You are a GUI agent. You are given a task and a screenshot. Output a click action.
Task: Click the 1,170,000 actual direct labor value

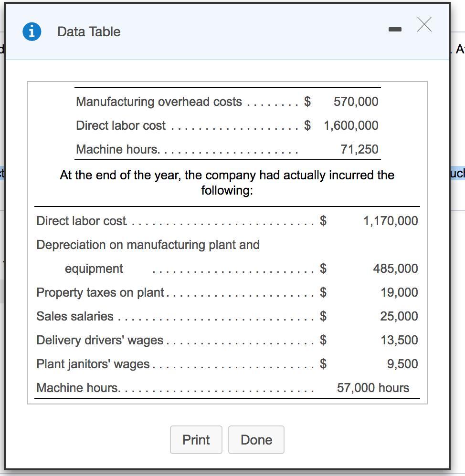(390, 221)
